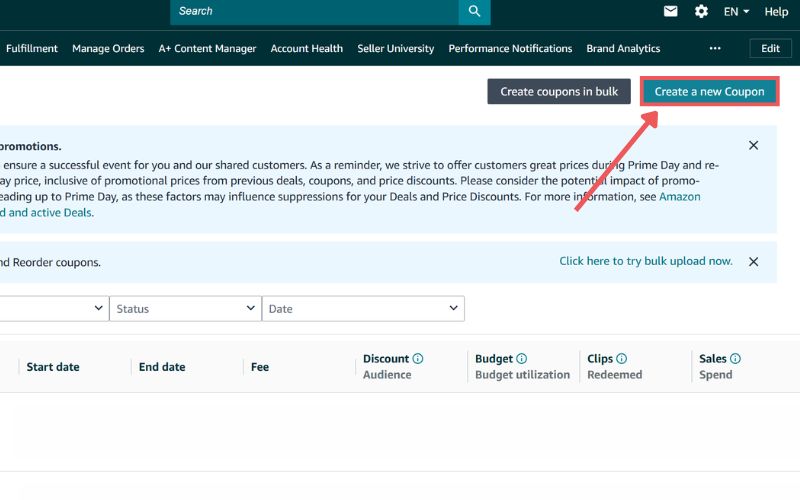
Task: Click the Edit navigation button
Action: point(770,48)
